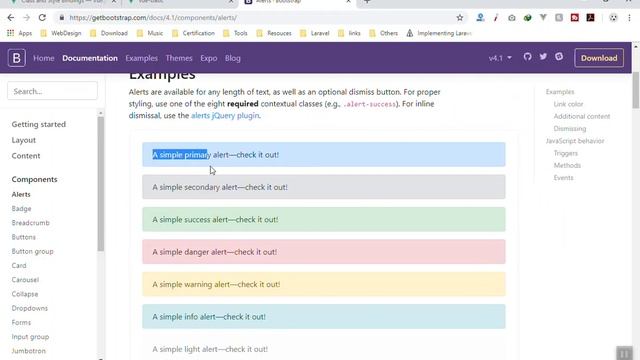Expand the Getting started sidebar section
Image resolution: width=640 pixels, height=360 pixels.
tap(38, 124)
